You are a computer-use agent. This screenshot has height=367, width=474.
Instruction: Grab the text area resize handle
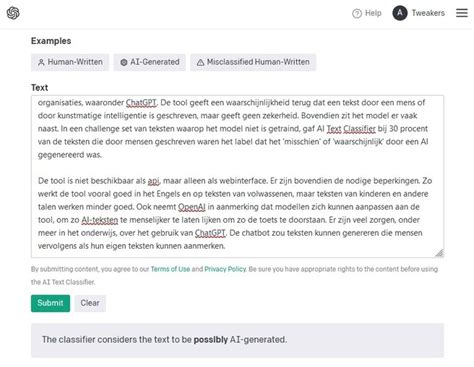pyautogui.click(x=439, y=253)
